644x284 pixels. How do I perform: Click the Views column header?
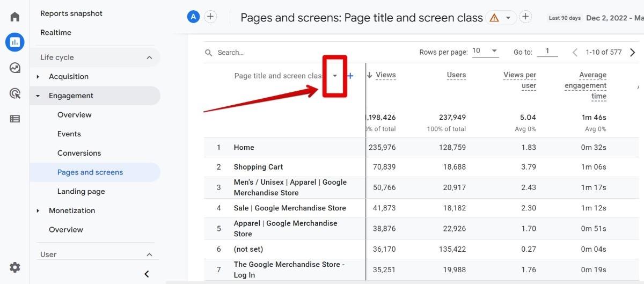(386, 75)
